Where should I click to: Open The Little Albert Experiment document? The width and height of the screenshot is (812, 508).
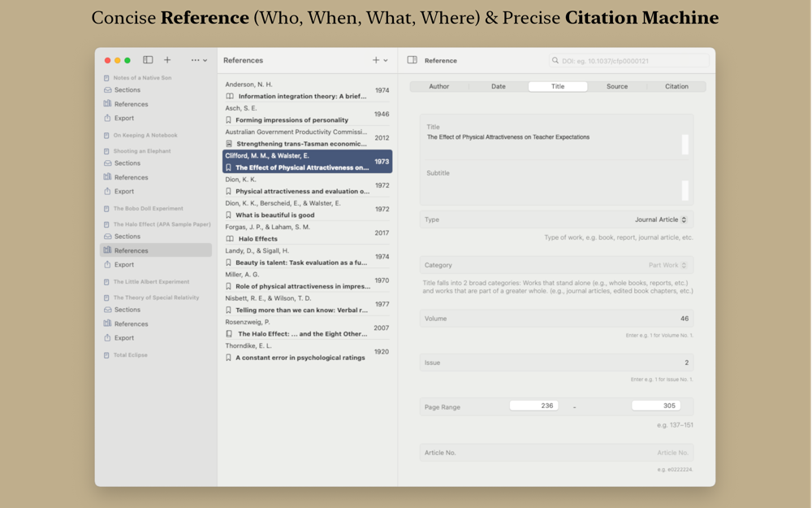[151, 282]
